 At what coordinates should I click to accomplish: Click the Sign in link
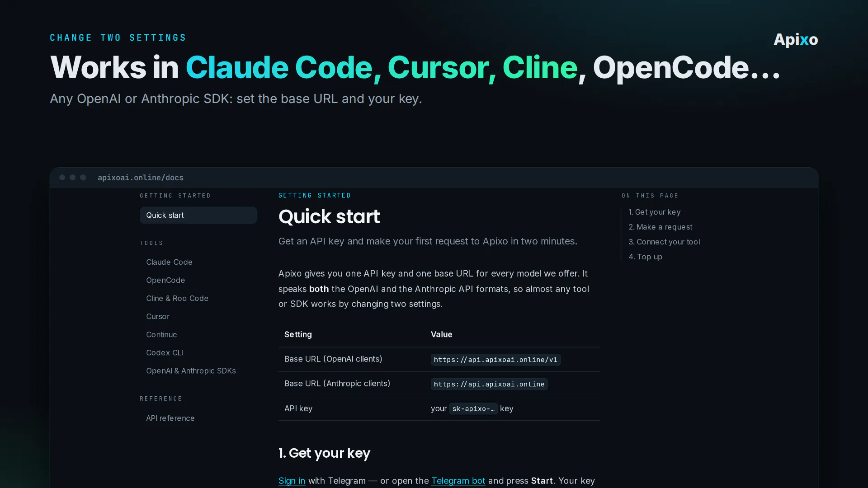coord(292,481)
